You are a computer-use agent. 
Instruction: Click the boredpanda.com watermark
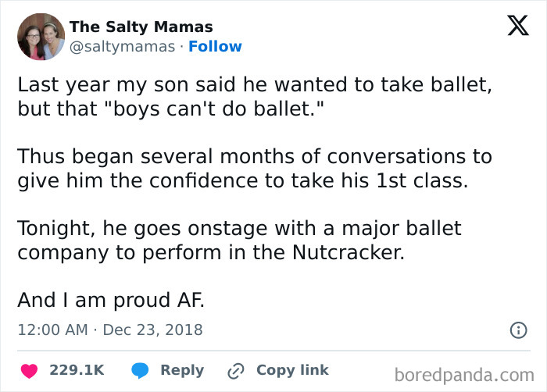[x=463, y=374]
